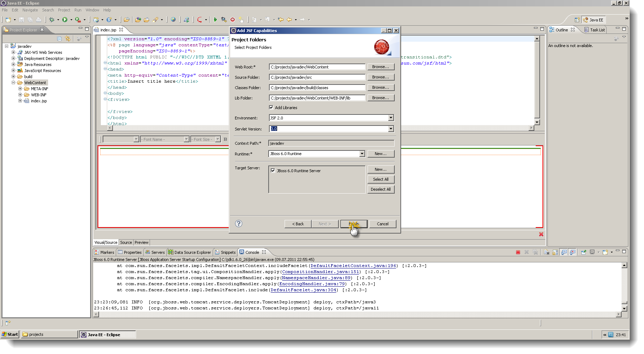Open the Window menu

[x=92, y=10]
